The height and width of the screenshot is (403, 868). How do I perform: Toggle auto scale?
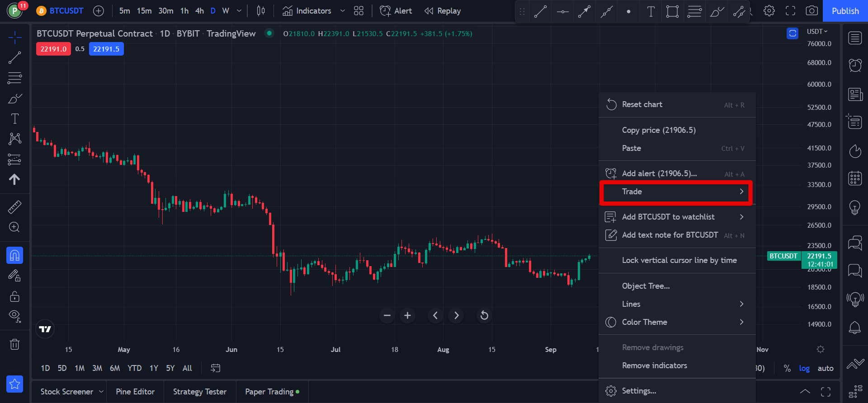[826, 368]
